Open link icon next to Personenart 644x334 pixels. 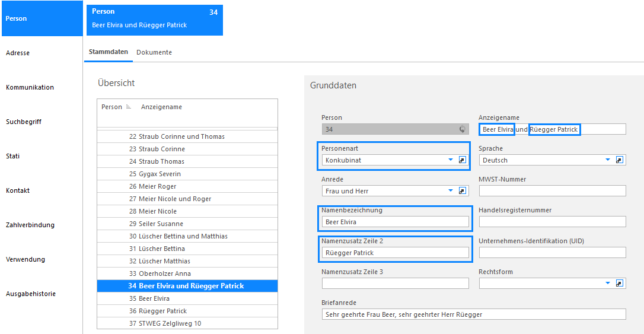click(462, 160)
